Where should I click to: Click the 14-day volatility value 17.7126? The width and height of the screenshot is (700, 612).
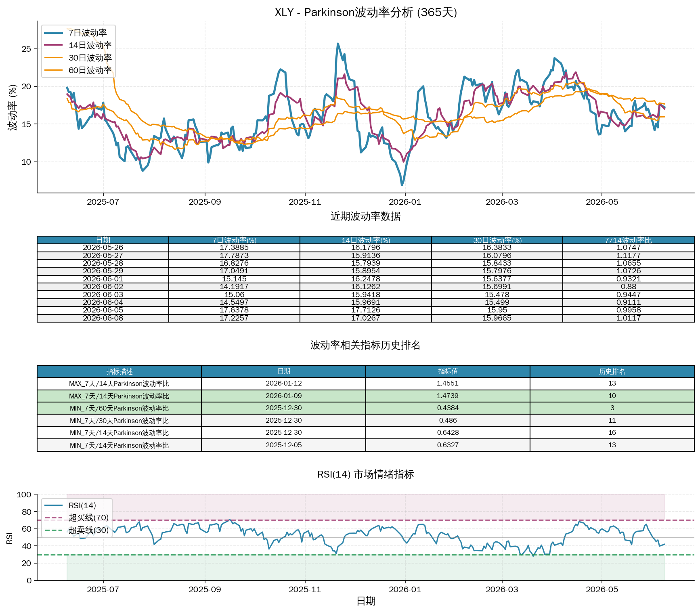tap(366, 310)
